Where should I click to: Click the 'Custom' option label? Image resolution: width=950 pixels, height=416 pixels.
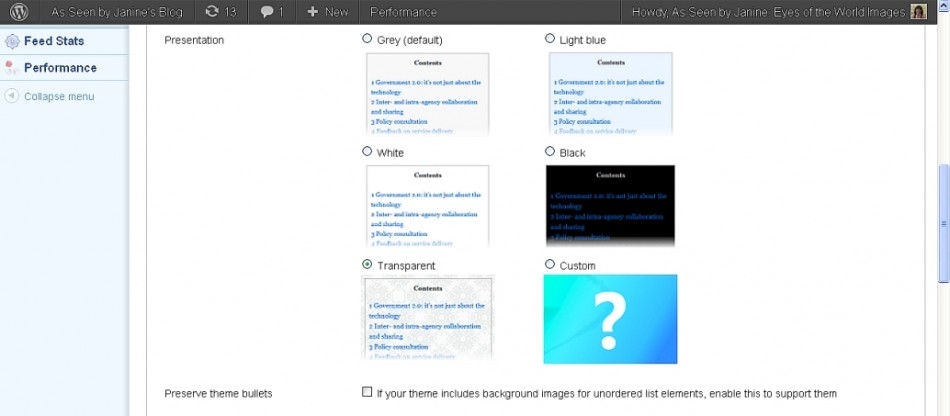tap(577, 266)
